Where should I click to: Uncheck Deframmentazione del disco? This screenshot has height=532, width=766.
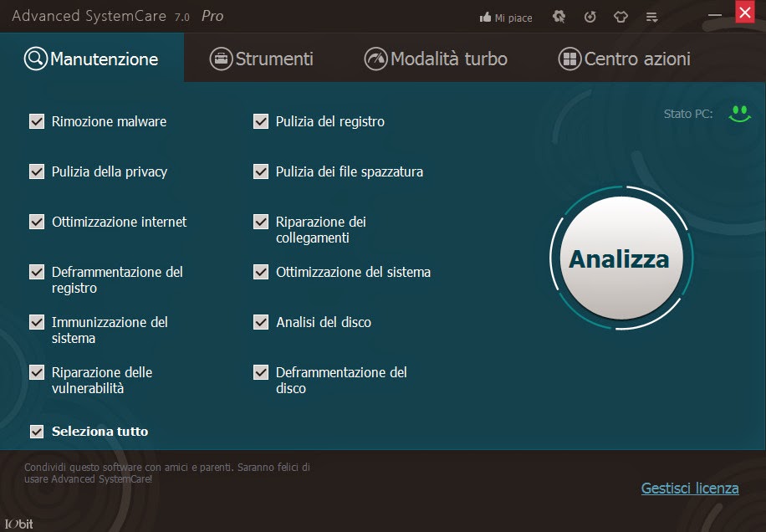click(261, 372)
